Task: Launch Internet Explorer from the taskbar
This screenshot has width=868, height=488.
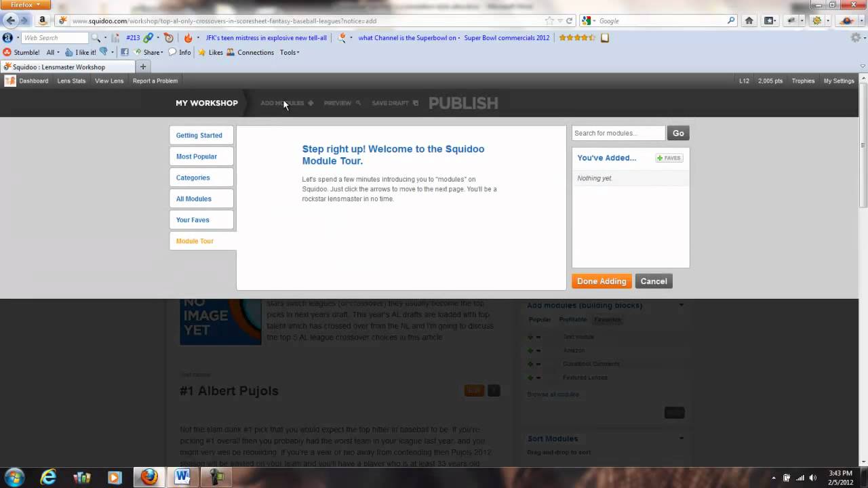Action: tap(48, 477)
